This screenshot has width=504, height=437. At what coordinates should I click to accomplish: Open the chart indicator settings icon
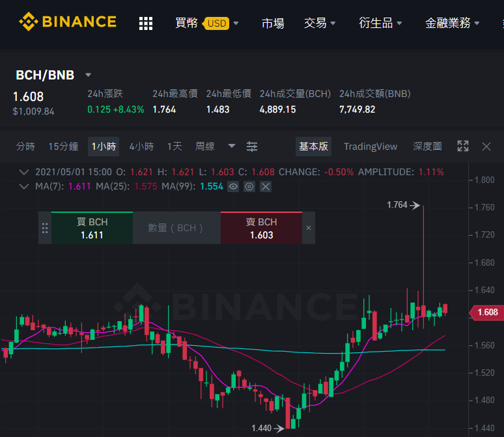point(252,147)
